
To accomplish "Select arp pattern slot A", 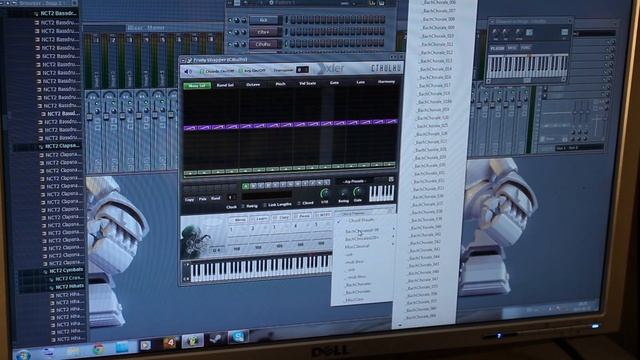I will 246,187.
